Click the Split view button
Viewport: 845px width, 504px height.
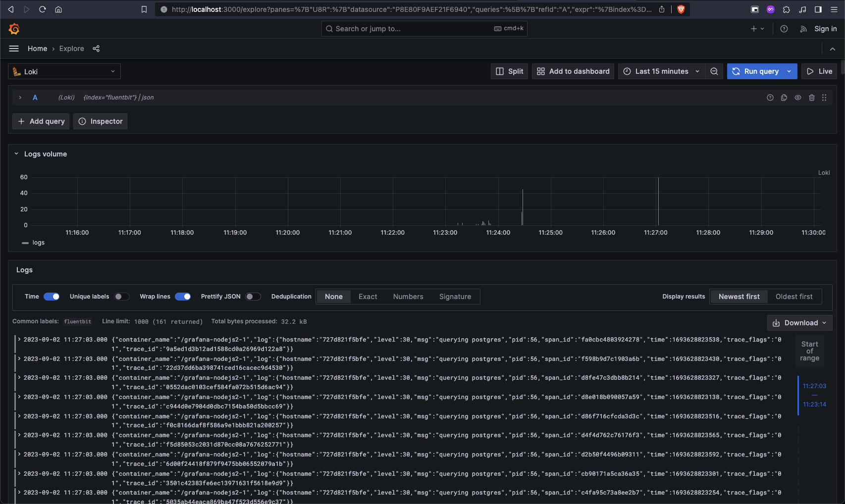point(509,71)
